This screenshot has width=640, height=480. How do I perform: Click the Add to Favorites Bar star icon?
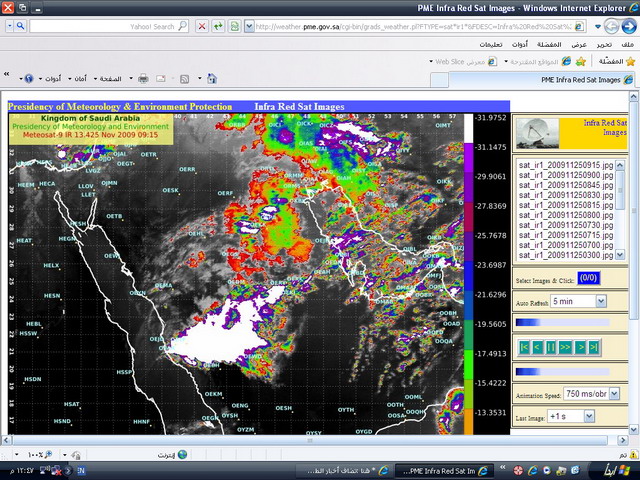click(581, 61)
